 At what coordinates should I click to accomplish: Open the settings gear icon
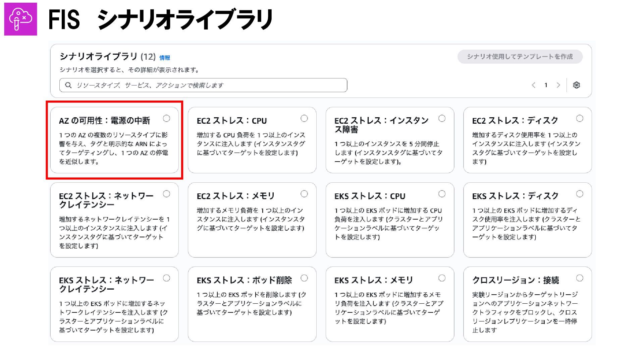576,85
